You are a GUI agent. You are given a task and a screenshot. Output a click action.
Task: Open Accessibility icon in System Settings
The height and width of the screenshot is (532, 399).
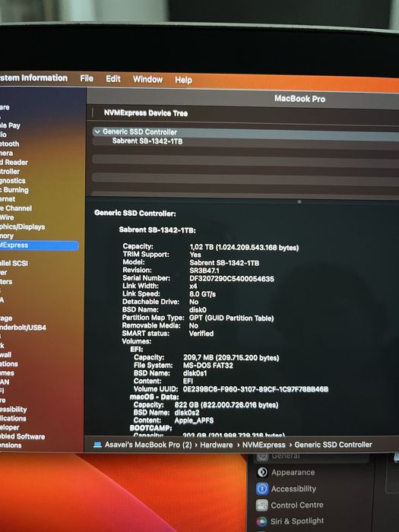(262, 489)
